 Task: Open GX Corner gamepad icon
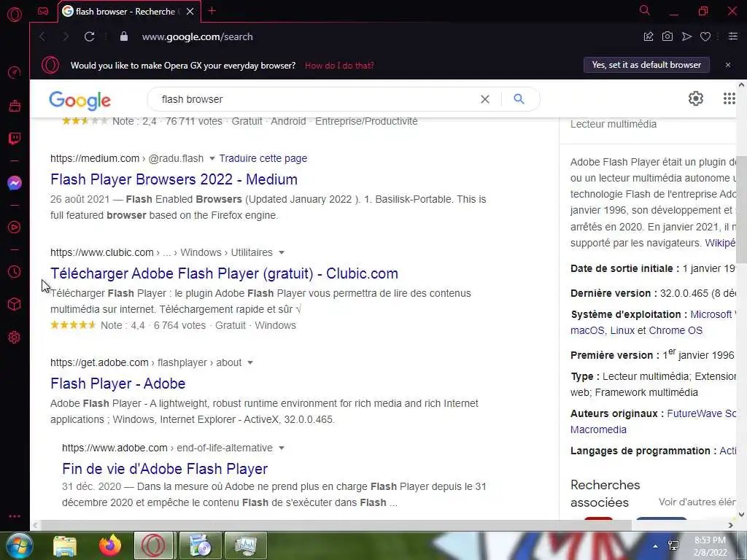click(x=43, y=11)
